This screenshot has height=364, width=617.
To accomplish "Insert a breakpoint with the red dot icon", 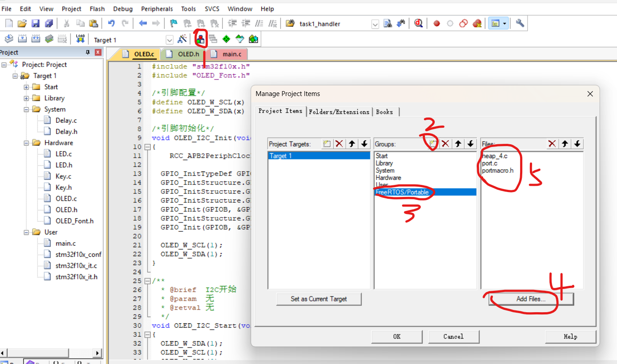I will click(x=436, y=23).
